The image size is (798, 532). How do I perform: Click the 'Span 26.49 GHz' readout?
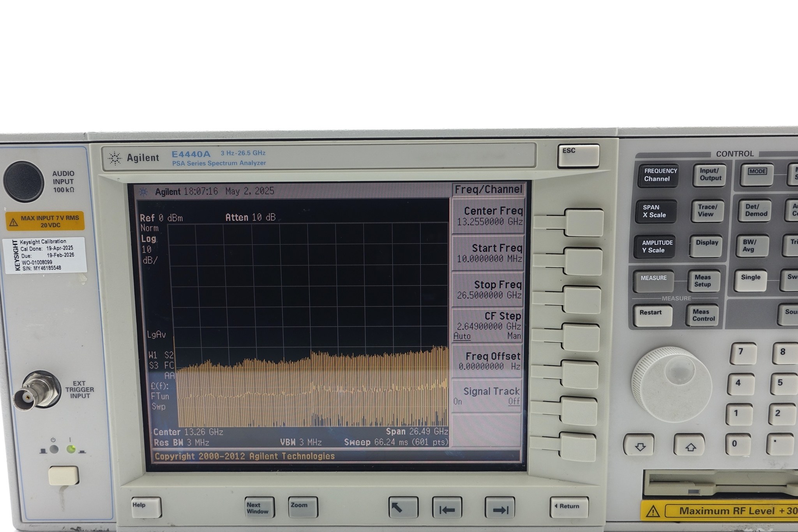click(x=417, y=432)
